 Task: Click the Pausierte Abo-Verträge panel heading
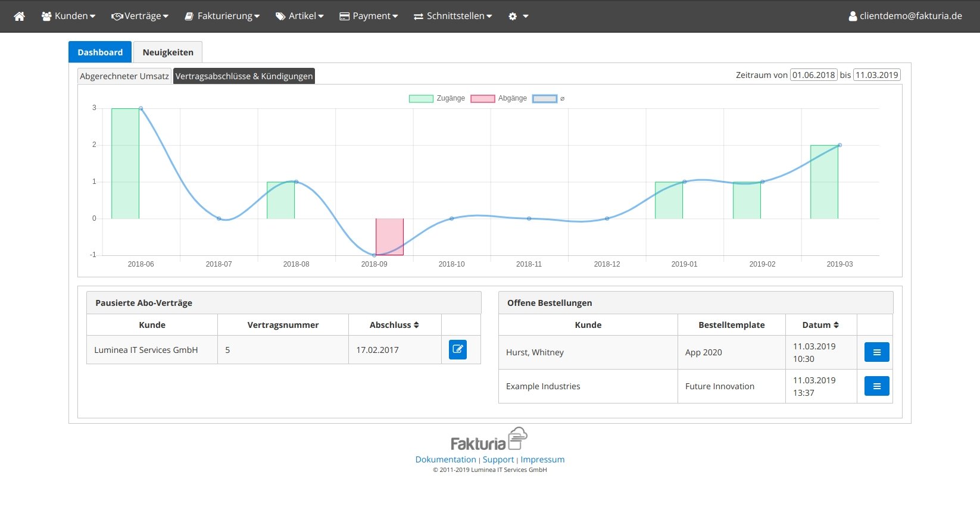pyautogui.click(x=284, y=303)
